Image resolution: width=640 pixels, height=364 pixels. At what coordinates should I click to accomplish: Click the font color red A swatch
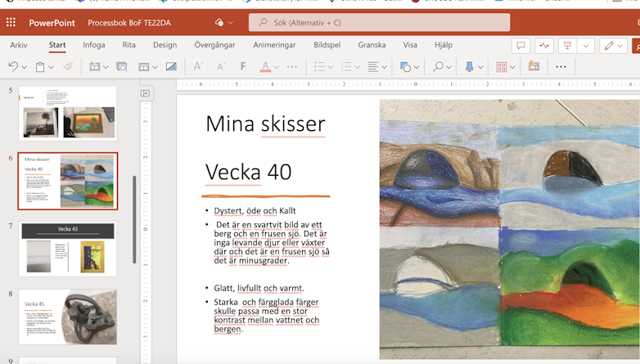point(265,66)
